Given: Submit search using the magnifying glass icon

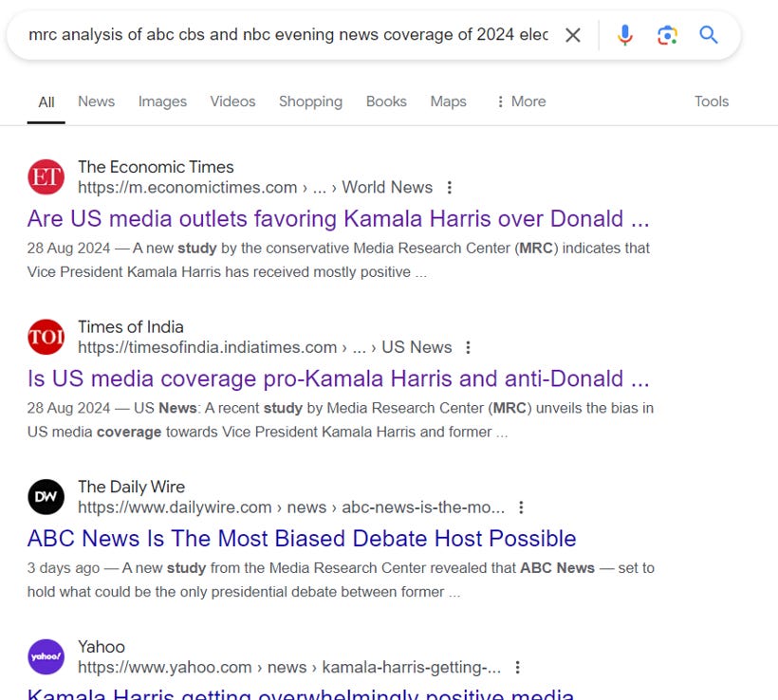Looking at the screenshot, I should click(x=708, y=35).
